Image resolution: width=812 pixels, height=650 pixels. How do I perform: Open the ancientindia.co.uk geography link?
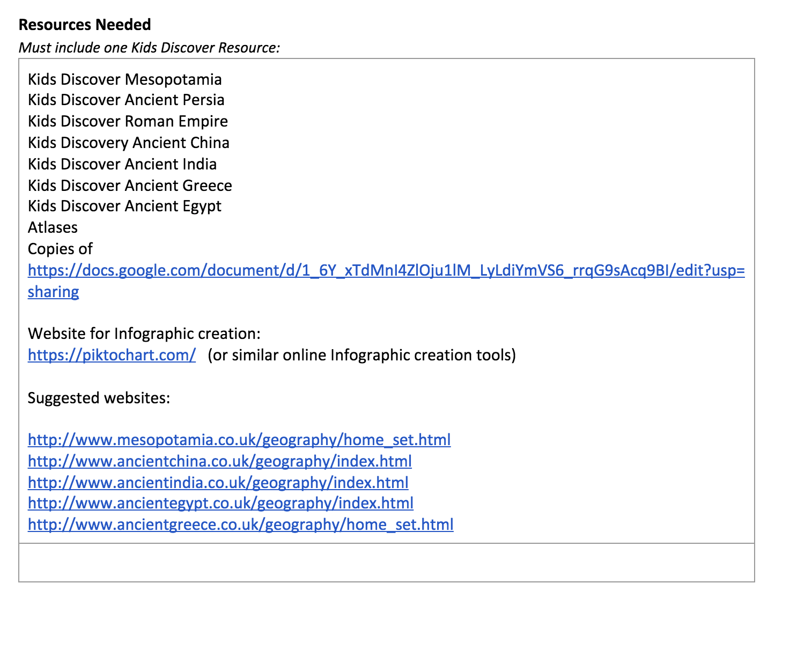[218, 483]
